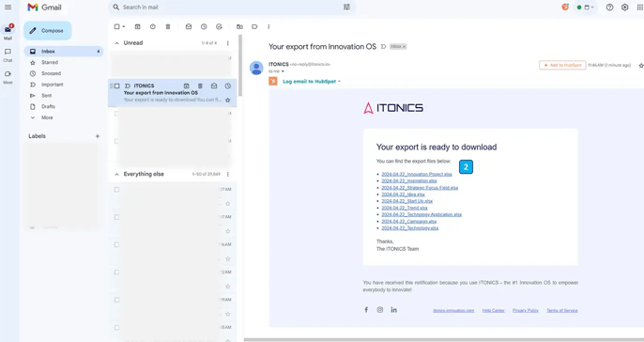Download the Innovation Project xlsx file
The width and height of the screenshot is (644, 342).
[x=417, y=175]
